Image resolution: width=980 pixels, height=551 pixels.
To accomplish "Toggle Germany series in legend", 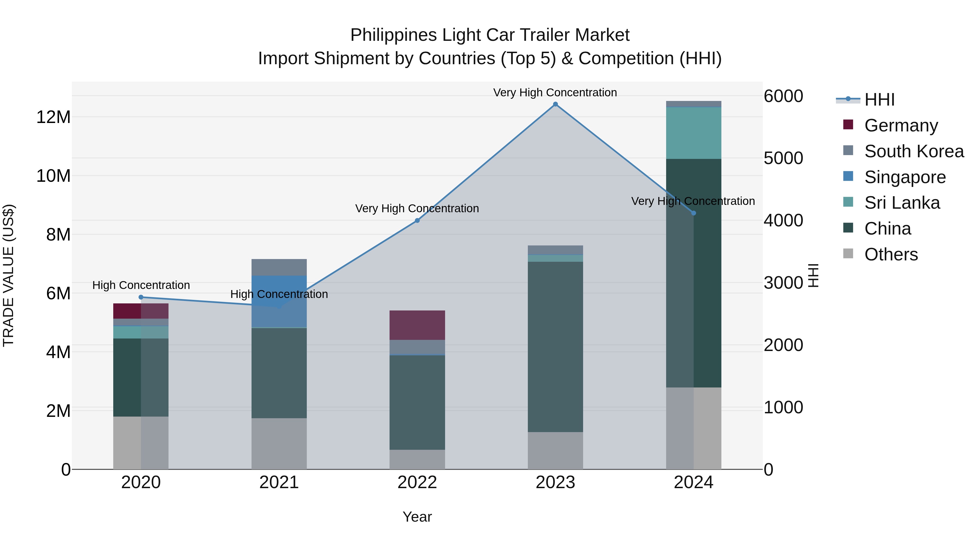I will [x=890, y=125].
